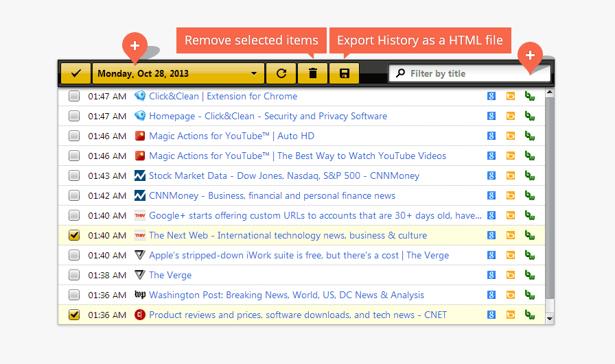The image size is (615, 364).
Task: Check the box for the Washington Post entry
Action: pyautogui.click(x=74, y=295)
